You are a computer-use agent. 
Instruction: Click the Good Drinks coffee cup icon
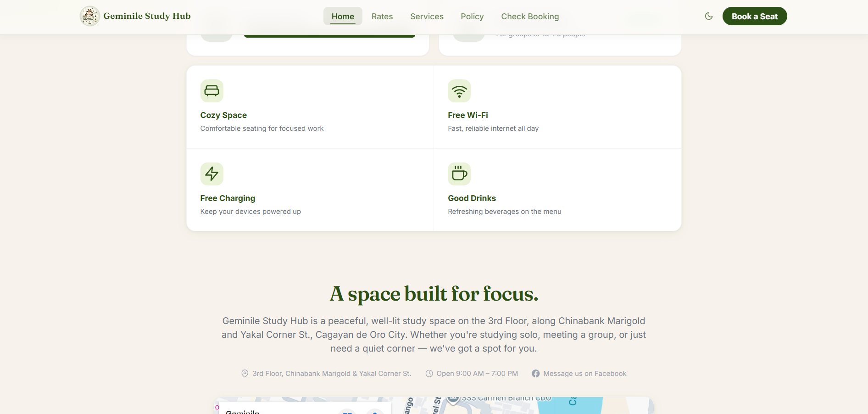click(x=459, y=174)
